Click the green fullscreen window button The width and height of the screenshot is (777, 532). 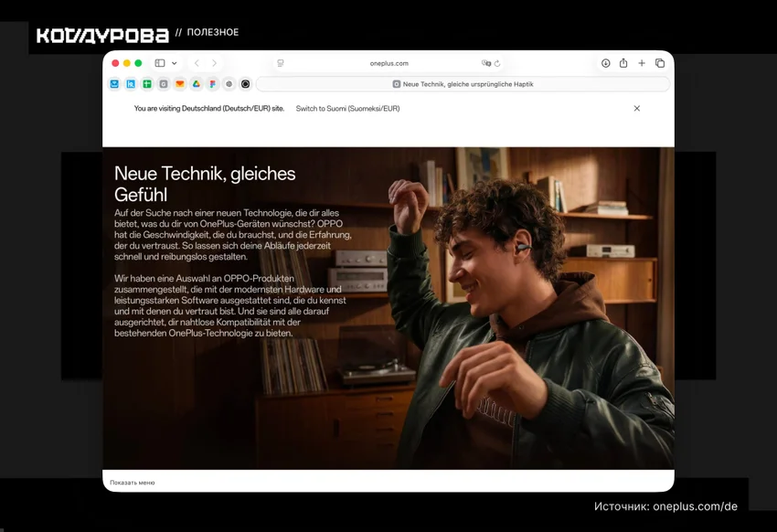coord(138,63)
